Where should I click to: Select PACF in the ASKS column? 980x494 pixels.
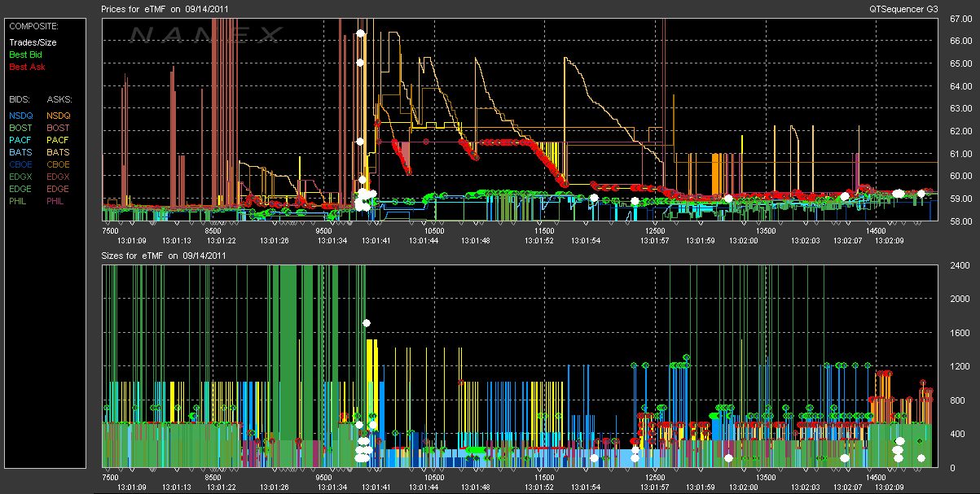pyautogui.click(x=59, y=140)
